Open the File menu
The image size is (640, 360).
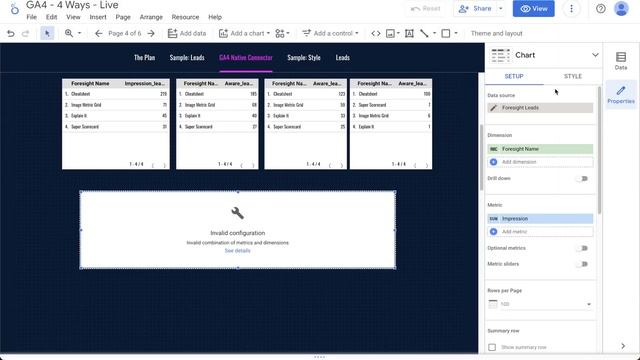click(x=31, y=17)
